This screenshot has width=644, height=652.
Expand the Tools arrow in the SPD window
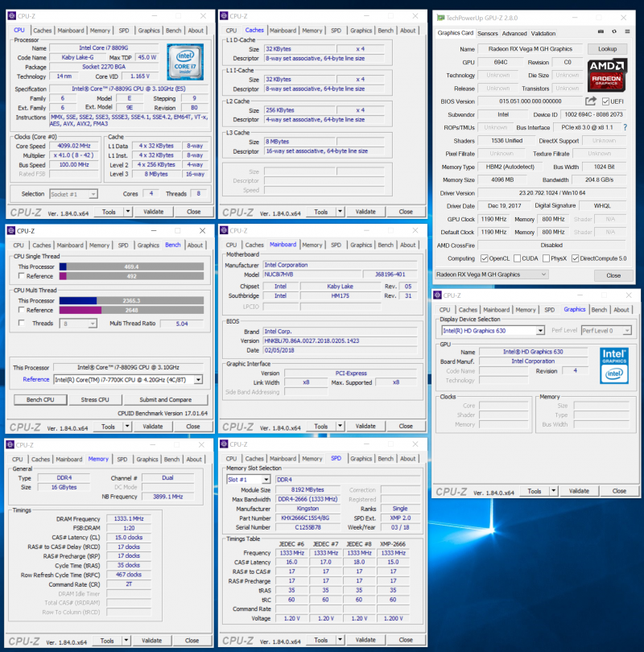pyautogui.click(x=340, y=640)
